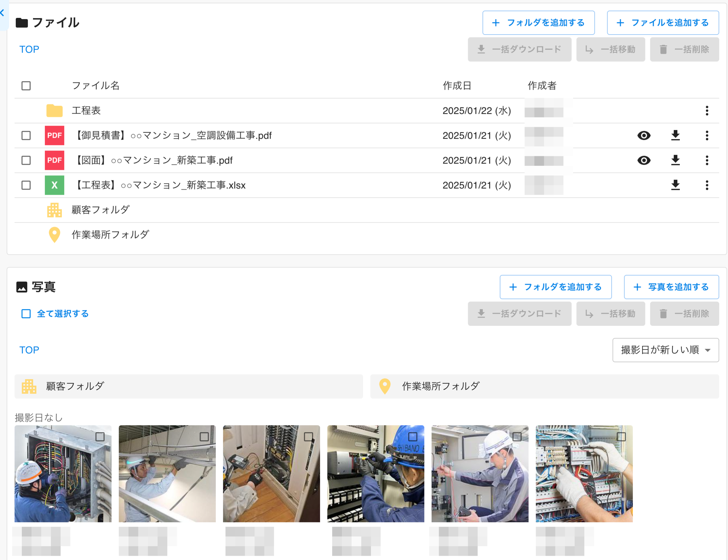Image resolution: width=728 pixels, height=560 pixels.
Task: Open the options menu of 工程表 folder row
Action: [707, 110]
